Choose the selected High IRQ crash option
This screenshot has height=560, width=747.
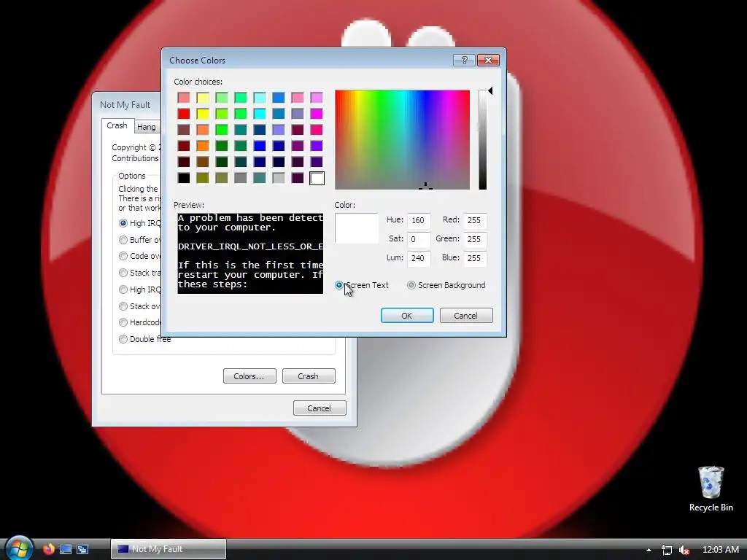pyautogui.click(x=123, y=223)
